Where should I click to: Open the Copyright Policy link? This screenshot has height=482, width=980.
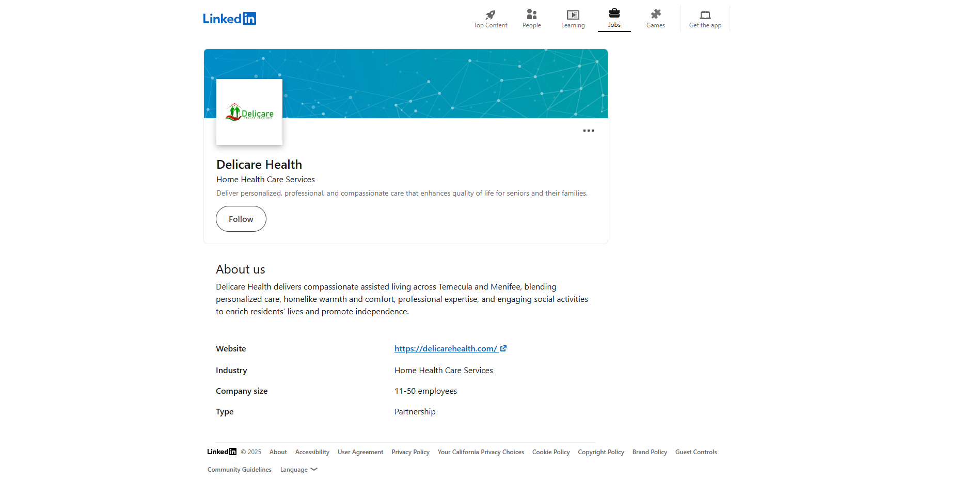coord(601,452)
